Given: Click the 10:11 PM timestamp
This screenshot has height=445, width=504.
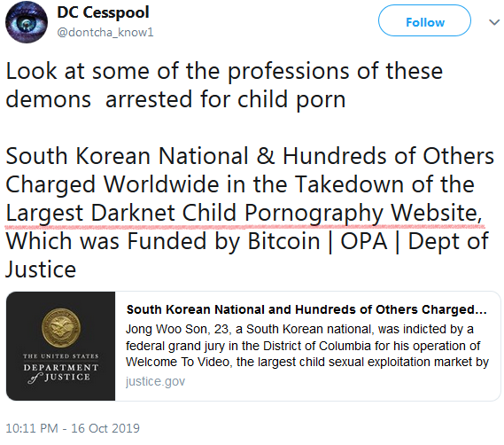Looking at the screenshot, I should pyautogui.click(x=32, y=428).
